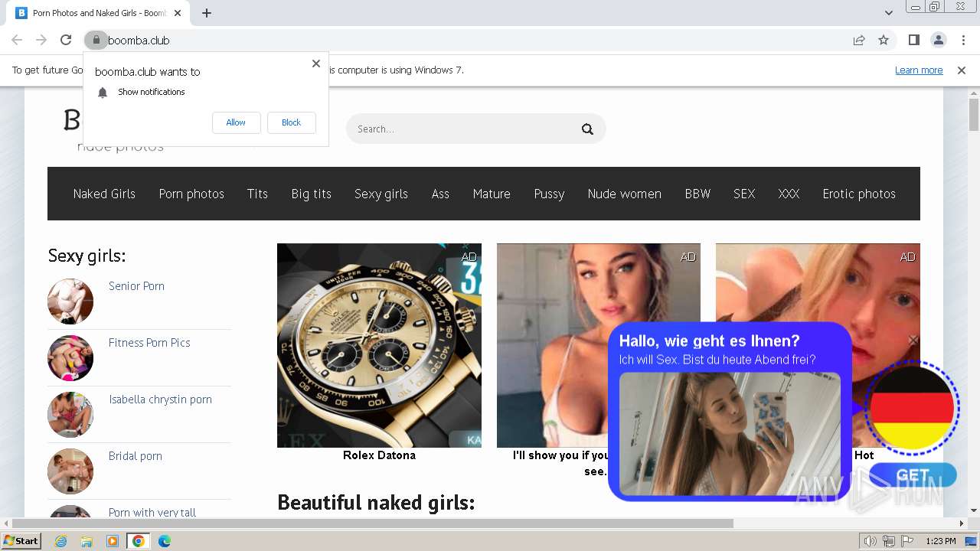Image resolution: width=980 pixels, height=551 pixels.
Task: Dismiss the Windows 7 info bar
Action: click(962, 70)
